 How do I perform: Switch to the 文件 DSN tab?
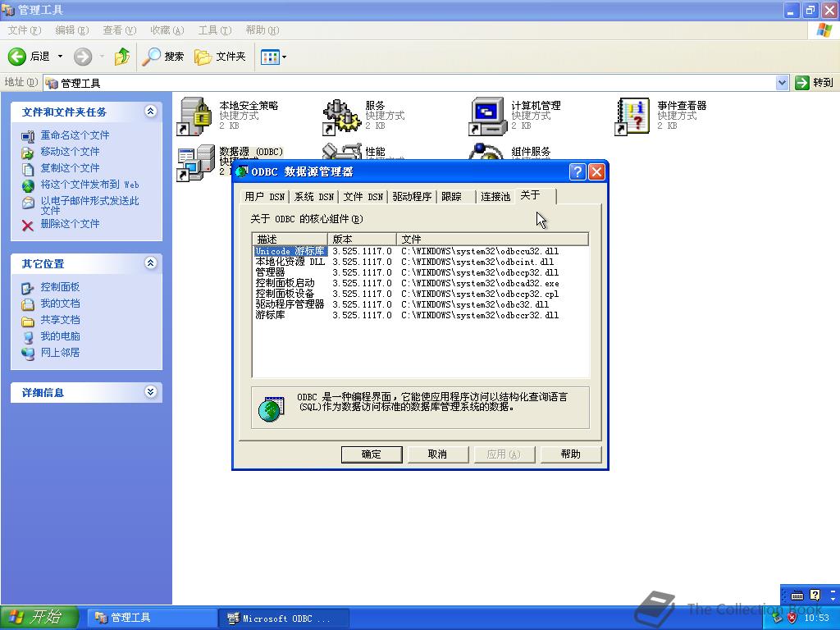[363, 197]
